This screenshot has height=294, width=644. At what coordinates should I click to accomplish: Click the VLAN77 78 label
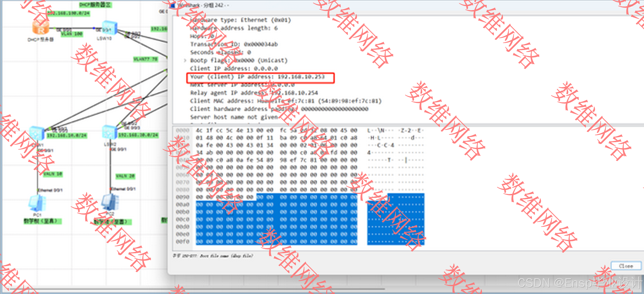146,59
